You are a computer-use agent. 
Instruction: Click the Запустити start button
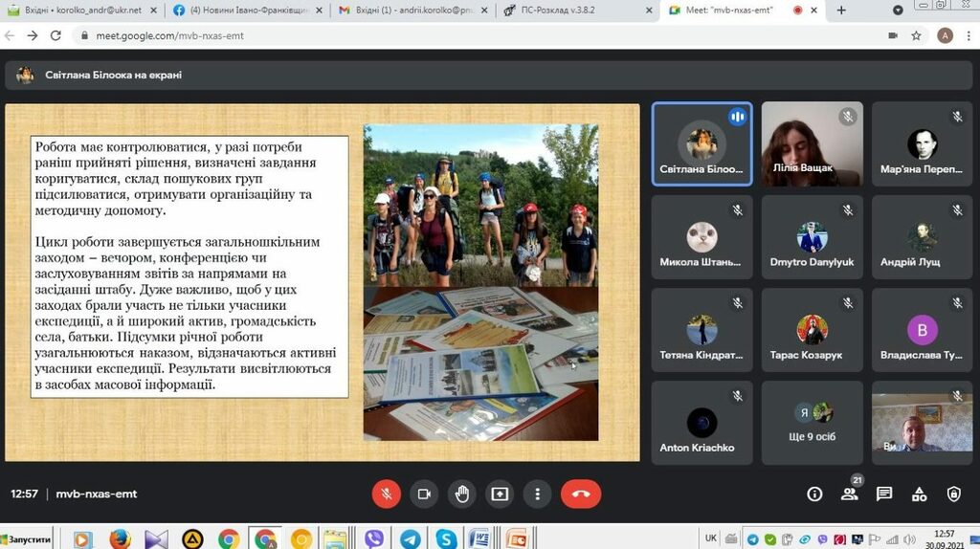[x=27, y=539]
